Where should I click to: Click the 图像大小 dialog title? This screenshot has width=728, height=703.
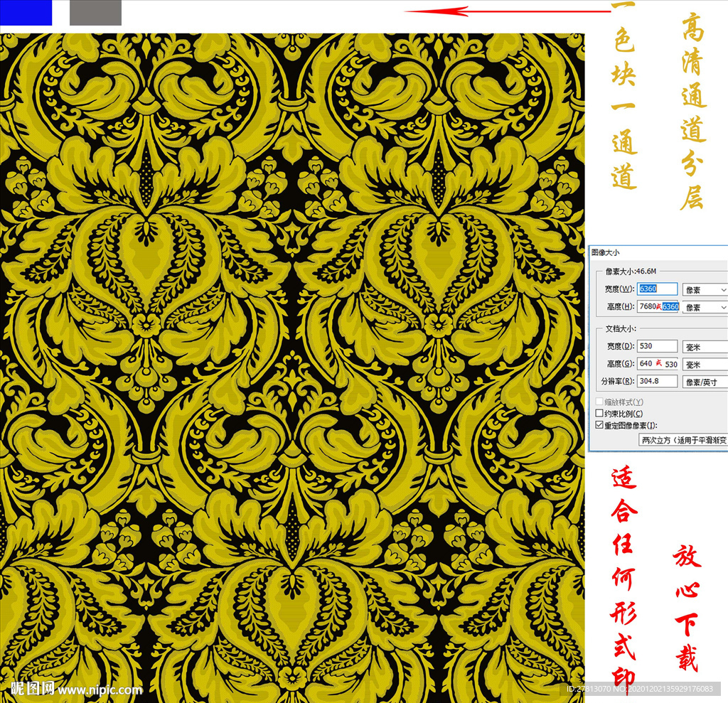click(x=606, y=252)
